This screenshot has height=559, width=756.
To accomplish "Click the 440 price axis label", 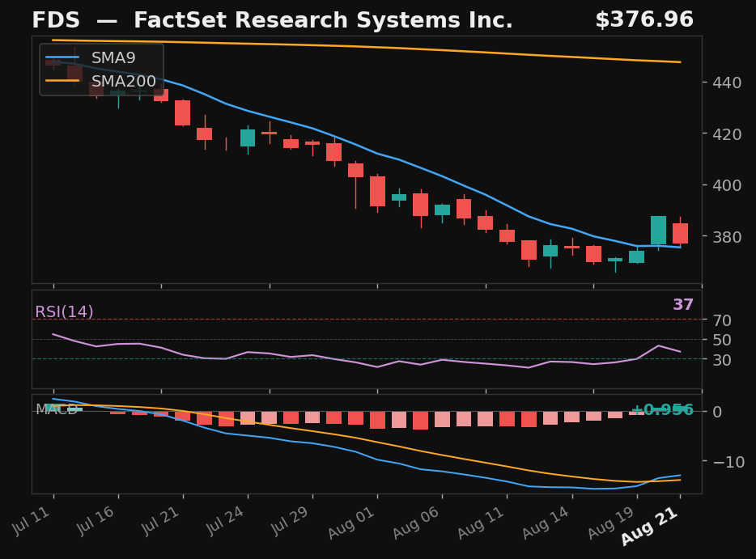I will point(727,83).
